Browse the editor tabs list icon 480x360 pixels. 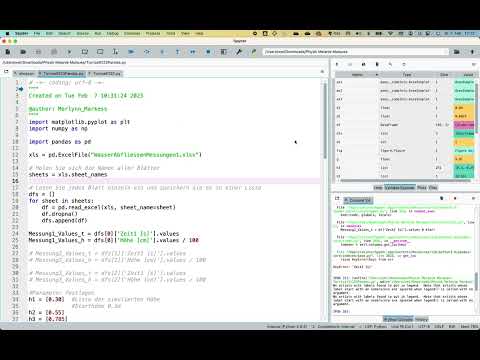(6, 71)
